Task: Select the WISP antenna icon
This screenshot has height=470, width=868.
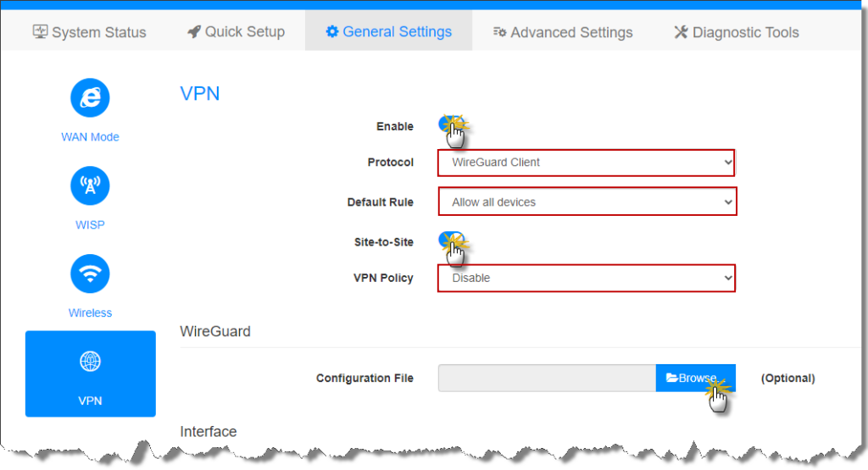Action: tap(90, 186)
